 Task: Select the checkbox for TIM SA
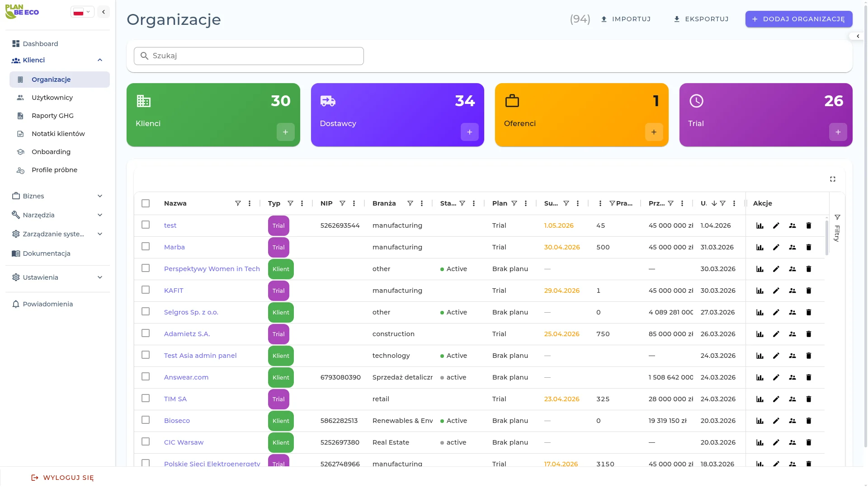(146, 399)
